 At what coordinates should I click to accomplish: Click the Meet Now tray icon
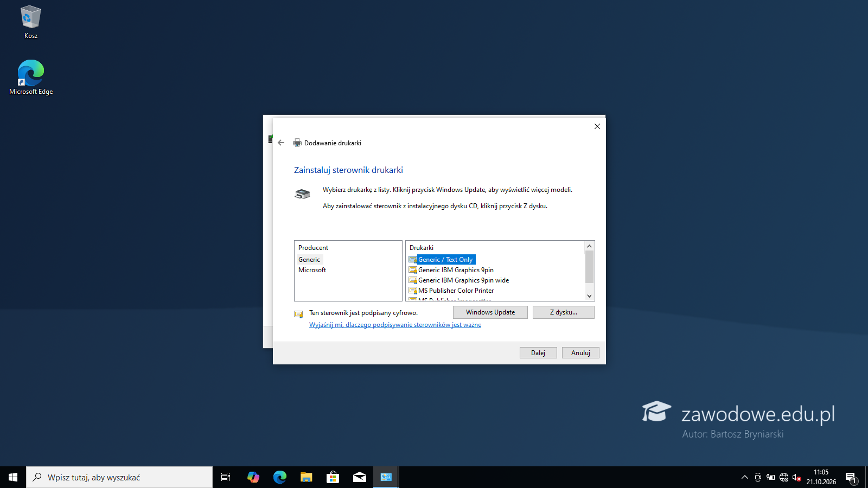click(x=758, y=477)
